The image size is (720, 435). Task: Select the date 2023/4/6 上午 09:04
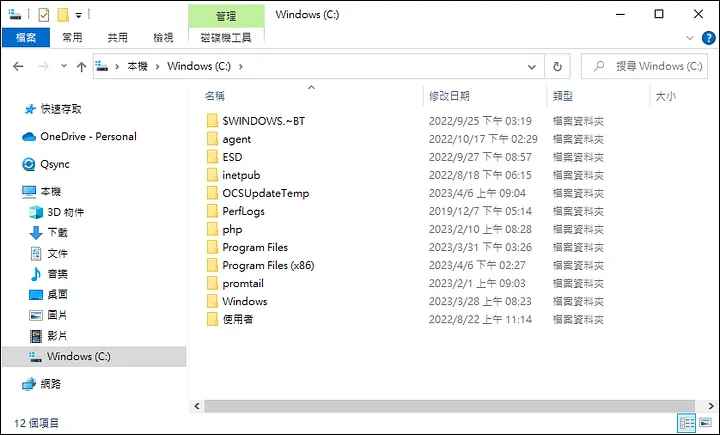pos(477,193)
